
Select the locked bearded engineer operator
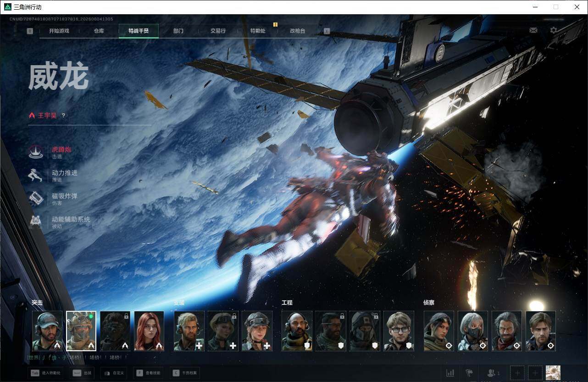331,331
